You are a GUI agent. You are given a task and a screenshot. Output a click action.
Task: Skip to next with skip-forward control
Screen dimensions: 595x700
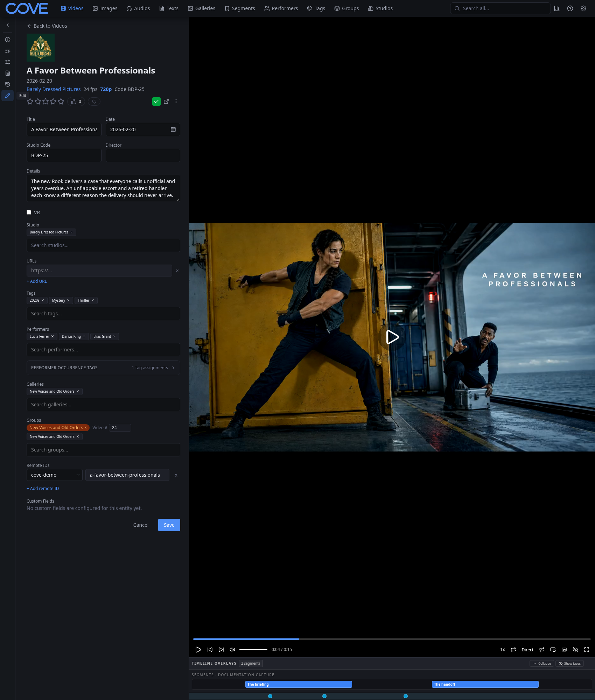coord(221,650)
